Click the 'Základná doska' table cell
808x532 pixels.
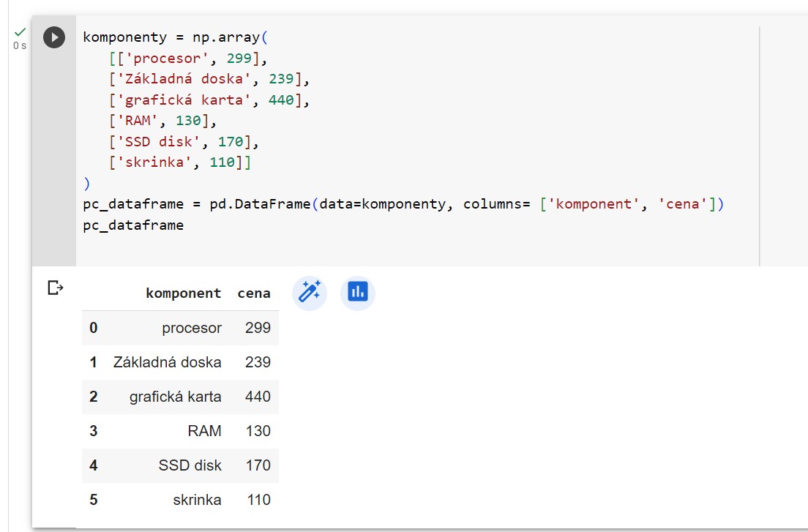pos(167,362)
